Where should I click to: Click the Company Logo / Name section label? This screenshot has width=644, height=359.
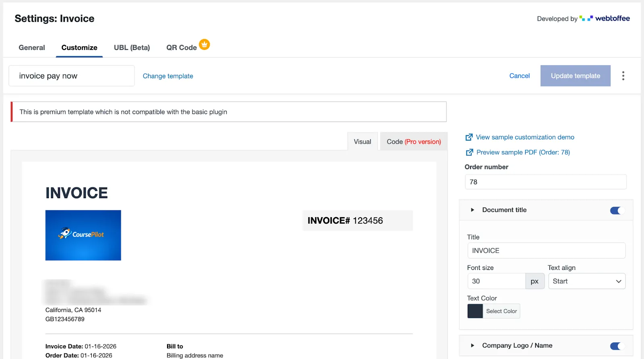click(x=517, y=346)
